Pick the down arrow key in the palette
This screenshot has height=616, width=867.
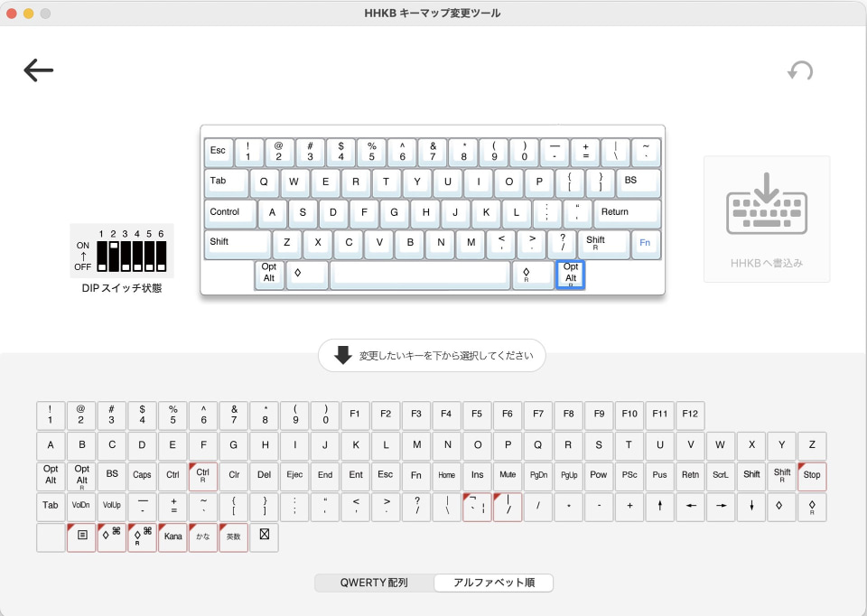(x=751, y=506)
